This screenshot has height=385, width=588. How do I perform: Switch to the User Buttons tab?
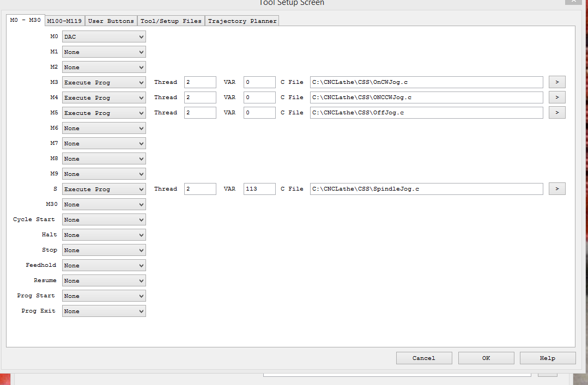tap(111, 21)
